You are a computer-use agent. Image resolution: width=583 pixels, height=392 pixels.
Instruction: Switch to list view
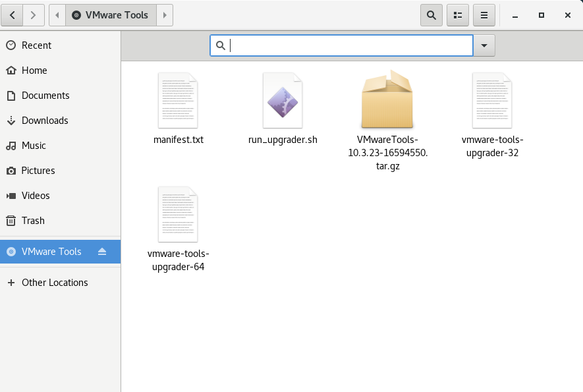click(458, 15)
